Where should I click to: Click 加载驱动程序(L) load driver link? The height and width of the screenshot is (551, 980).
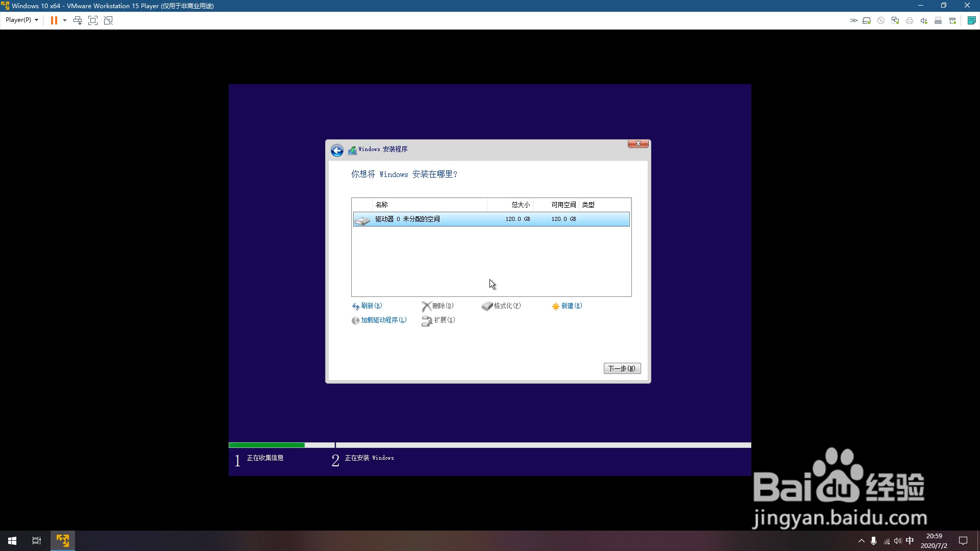379,320
